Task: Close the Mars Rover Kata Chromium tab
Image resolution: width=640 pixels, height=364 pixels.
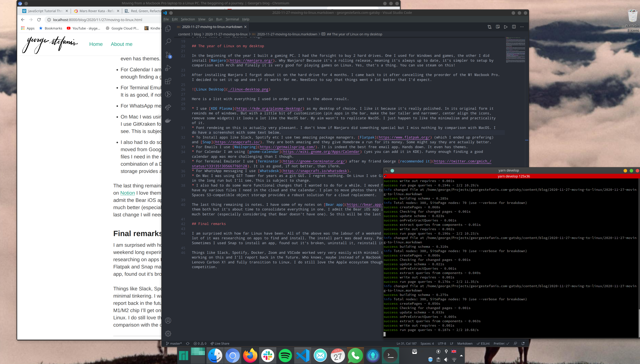Action: click(118, 11)
